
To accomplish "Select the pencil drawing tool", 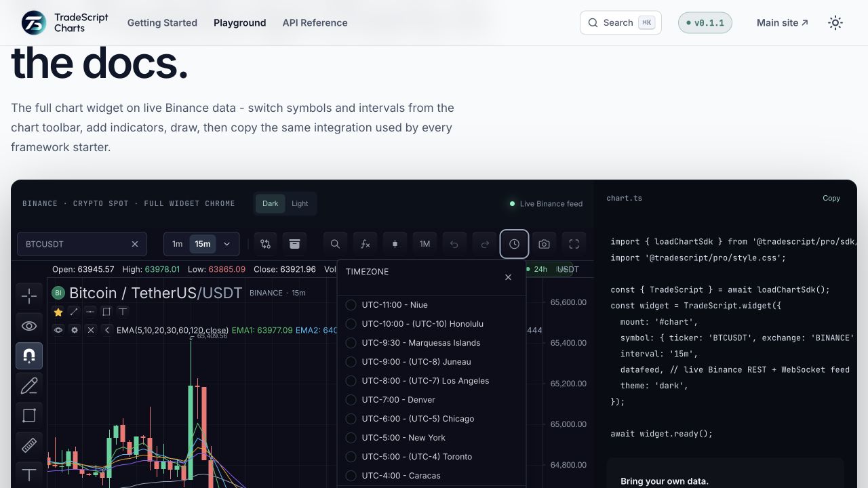I will [x=29, y=386].
